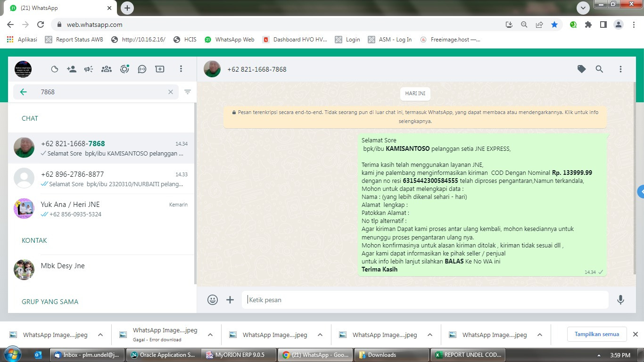Viewport: 644px width, 362px height.
Task: Switch to Oracle Application taskbar window
Action: pos(163,355)
